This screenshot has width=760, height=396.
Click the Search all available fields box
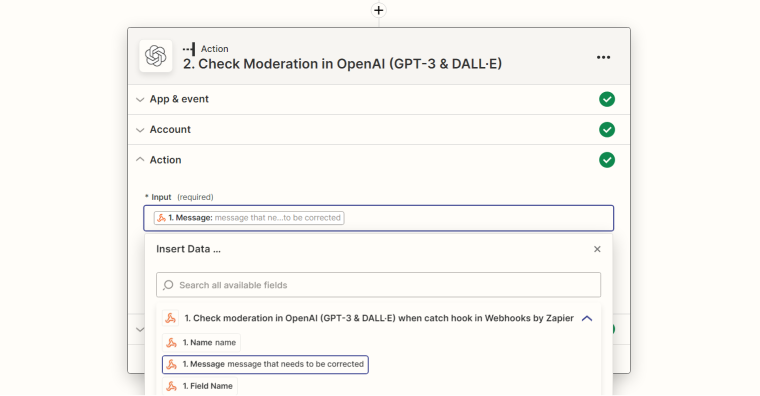point(379,285)
